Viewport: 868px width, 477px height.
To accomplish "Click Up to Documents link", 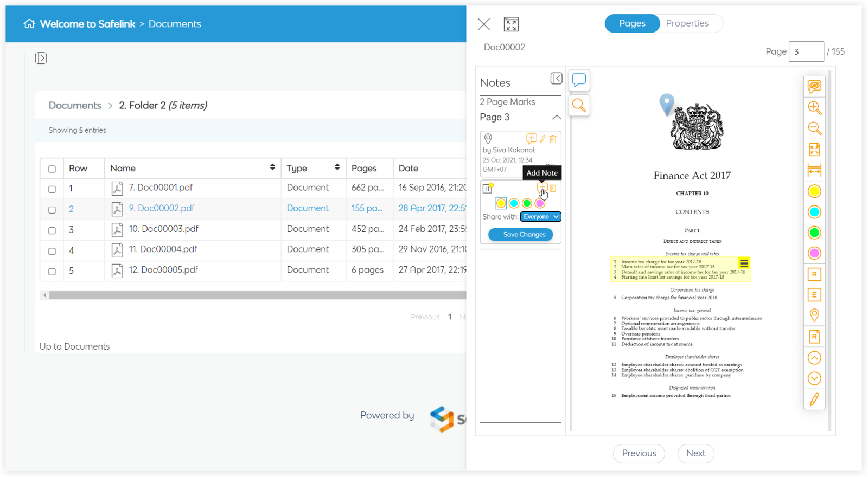I will pyautogui.click(x=74, y=346).
